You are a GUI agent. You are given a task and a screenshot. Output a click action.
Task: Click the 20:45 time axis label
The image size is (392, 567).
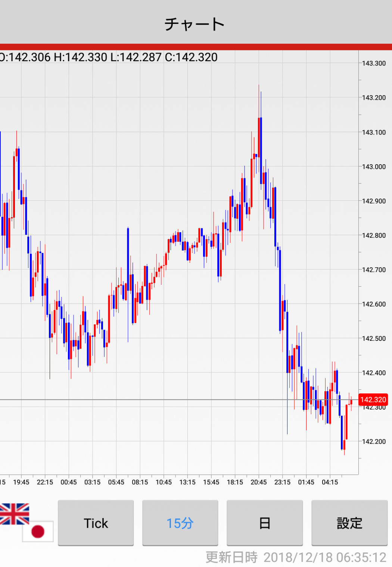click(x=259, y=482)
